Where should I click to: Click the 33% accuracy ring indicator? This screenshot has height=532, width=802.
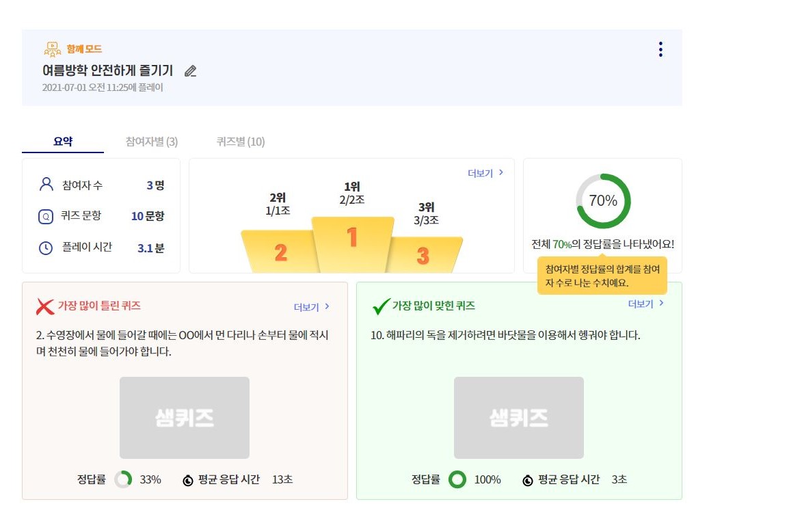click(x=123, y=479)
